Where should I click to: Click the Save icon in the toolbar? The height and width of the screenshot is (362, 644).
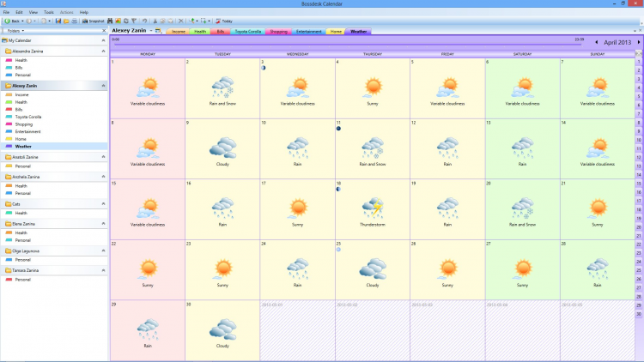click(x=58, y=21)
